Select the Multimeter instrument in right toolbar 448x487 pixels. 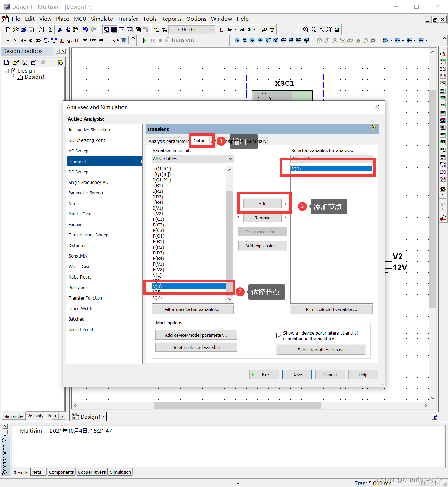coord(443,54)
